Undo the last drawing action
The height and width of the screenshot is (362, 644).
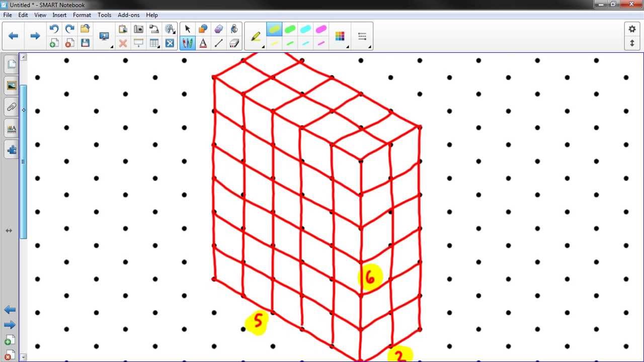54,29
